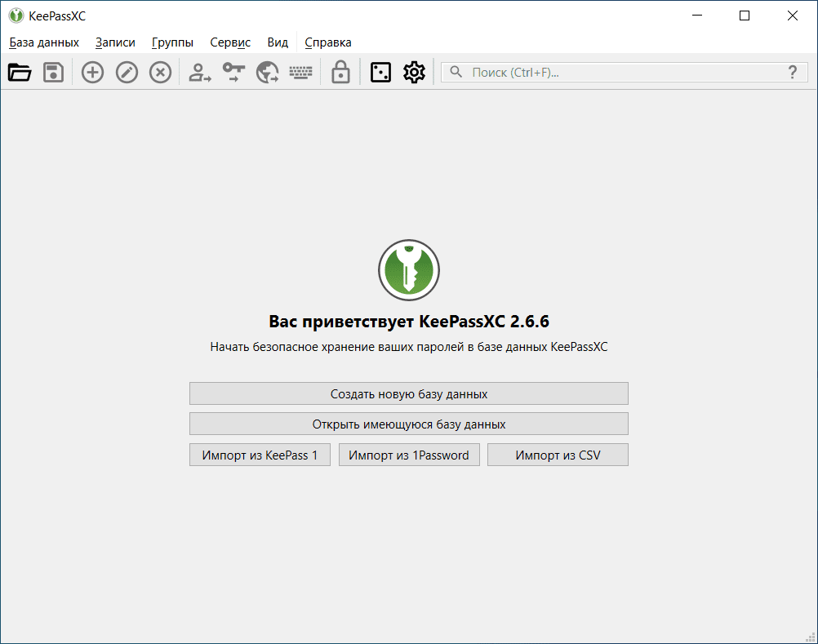Open the Записи menu
The height and width of the screenshot is (644, 818).
[x=115, y=42]
